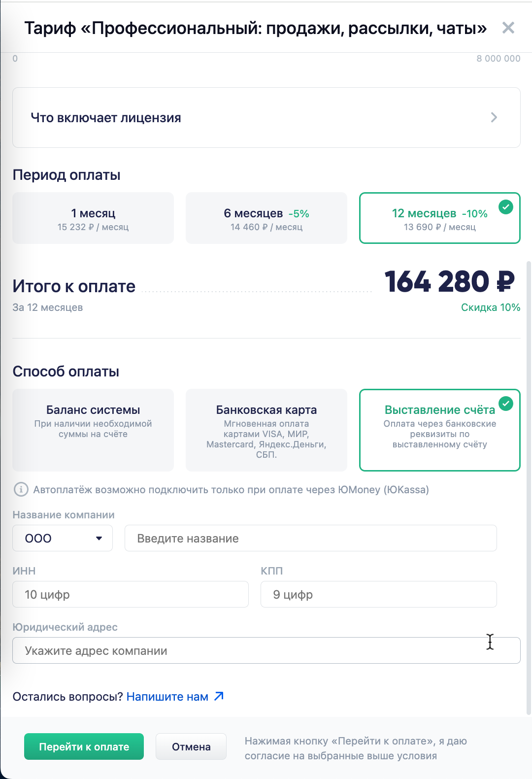Click the green checkmark on Выставление счёта
The image size is (532, 779).
point(506,404)
